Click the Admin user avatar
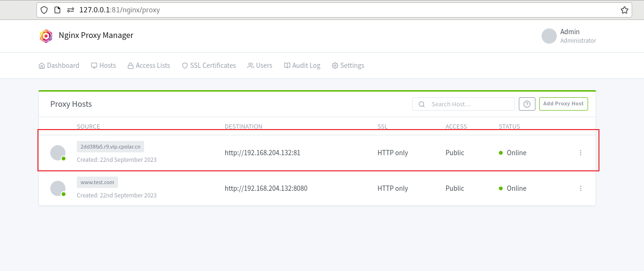This screenshot has height=271, width=644. coord(549,36)
